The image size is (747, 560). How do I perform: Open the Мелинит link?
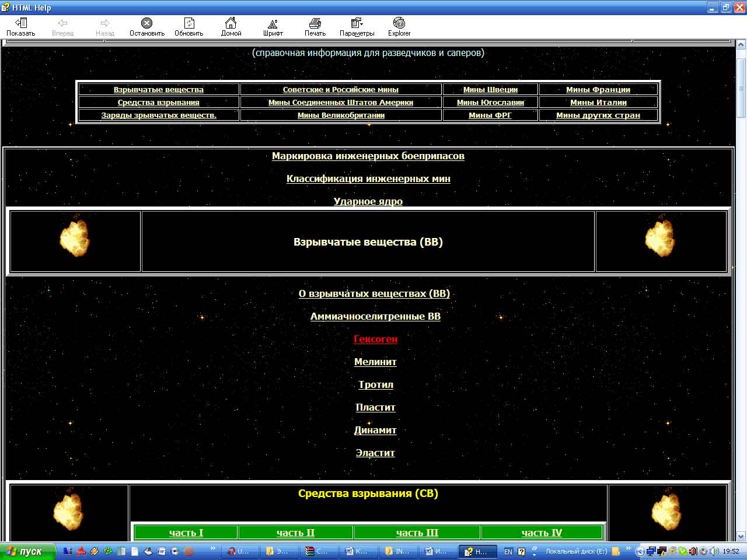tap(375, 362)
